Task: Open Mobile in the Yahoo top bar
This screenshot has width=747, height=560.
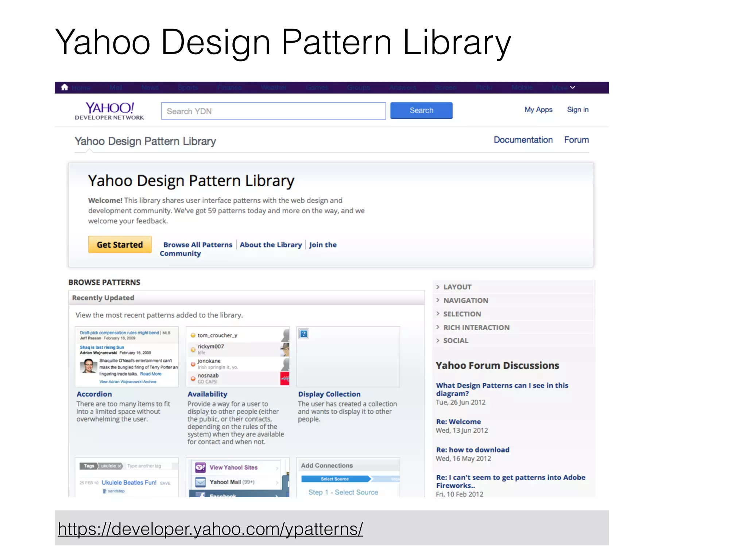Action: [x=522, y=87]
